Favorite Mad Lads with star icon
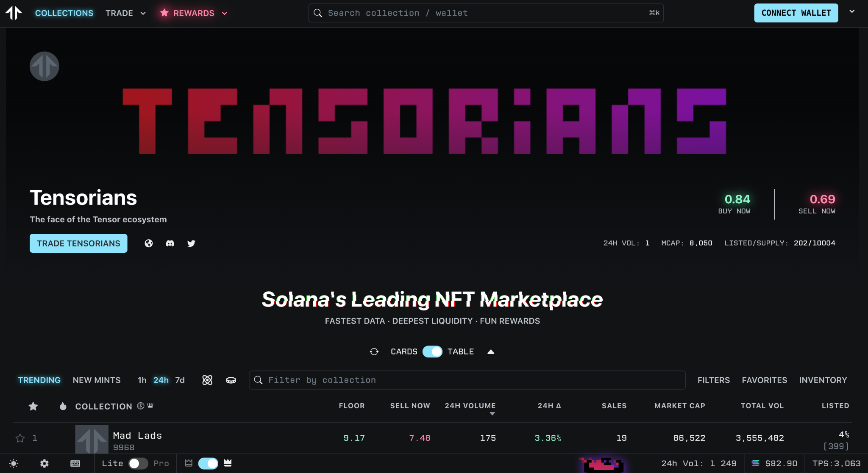The height and width of the screenshot is (473, 868). coord(20,438)
